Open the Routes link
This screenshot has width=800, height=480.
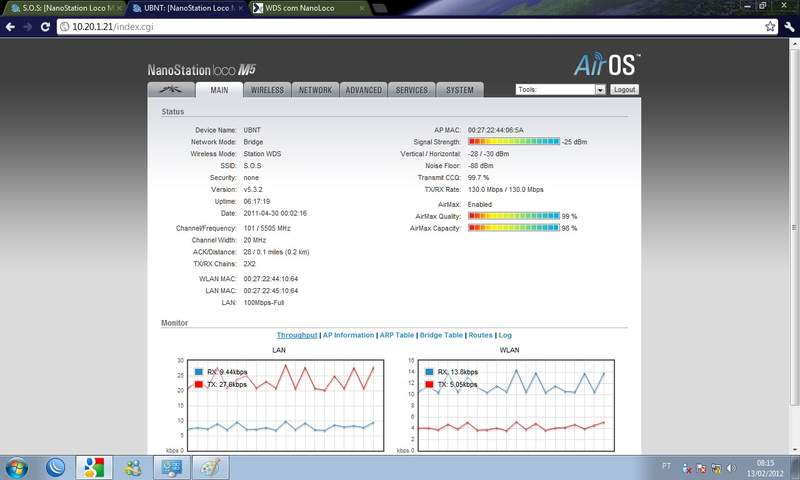[481, 335]
